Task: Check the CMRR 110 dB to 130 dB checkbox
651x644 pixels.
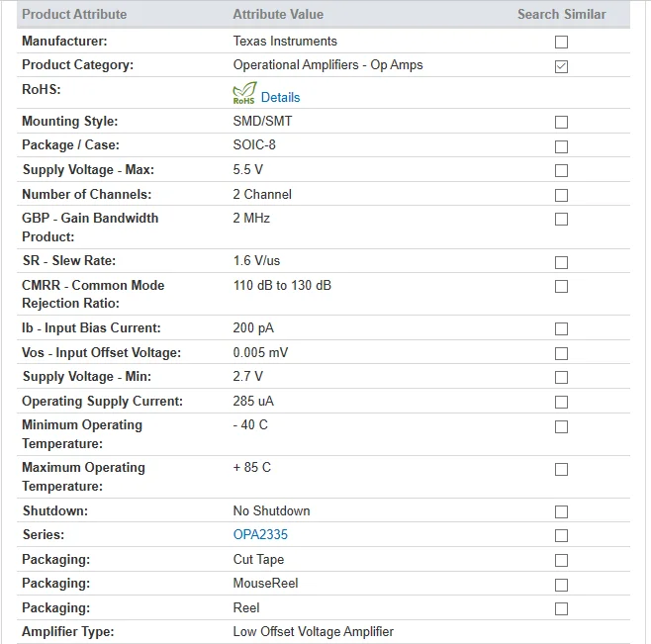Action: (x=561, y=287)
